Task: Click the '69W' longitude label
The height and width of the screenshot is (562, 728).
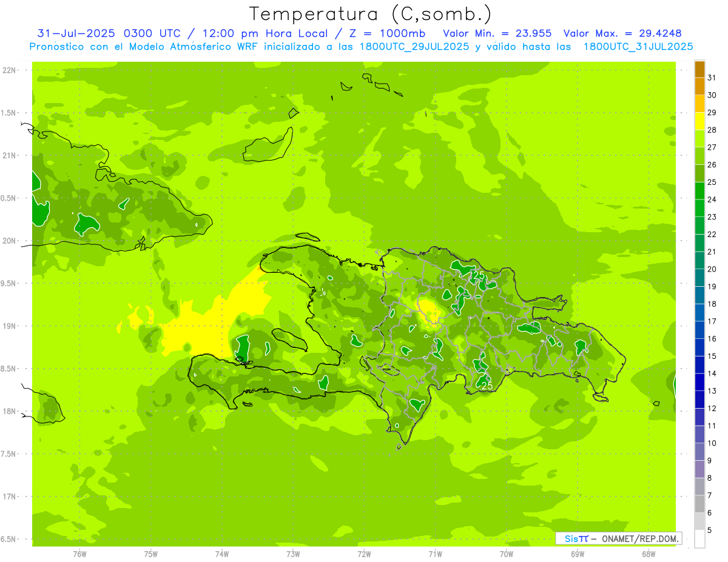Action: (x=578, y=554)
